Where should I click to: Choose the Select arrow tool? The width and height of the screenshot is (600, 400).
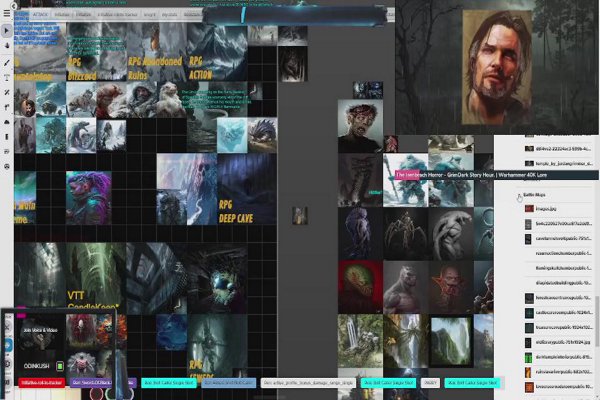pos(7,31)
